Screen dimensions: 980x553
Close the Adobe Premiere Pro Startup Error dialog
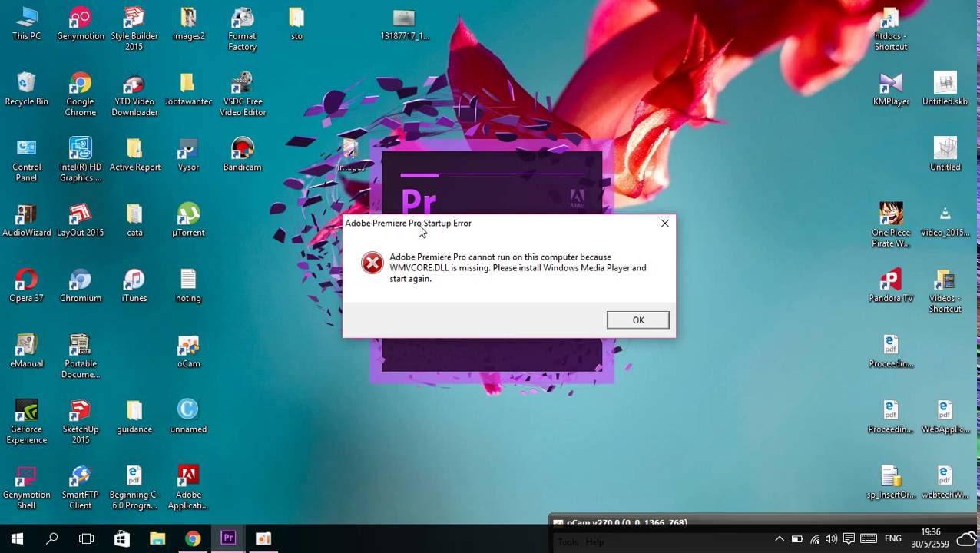pyautogui.click(x=665, y=224)
